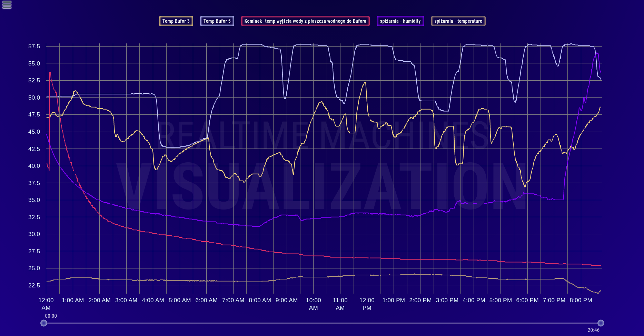Click the '57.5' value on the y-axis
The height and width of the screenshot is (336, 644).
coord(34,47)
